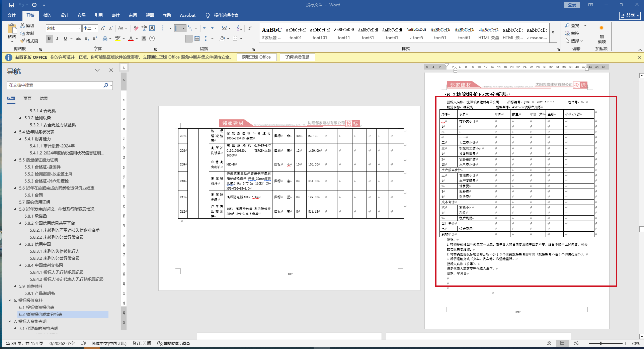The height and width of the screenshot is (349, 644).
Task: Toggle italic formatting
Action: pyautogui.click(x=57, y=38)
